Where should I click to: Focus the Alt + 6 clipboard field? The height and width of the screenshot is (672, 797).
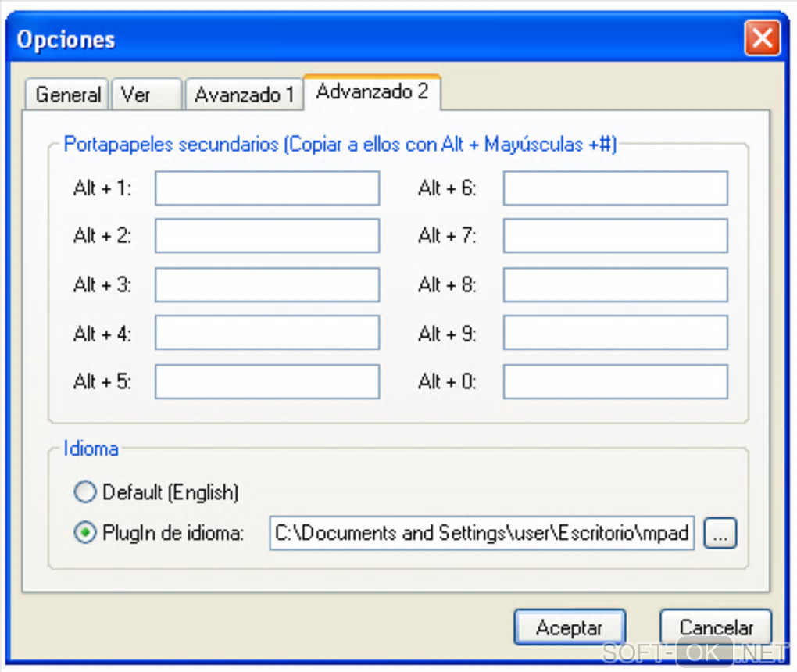click(615, 189)
